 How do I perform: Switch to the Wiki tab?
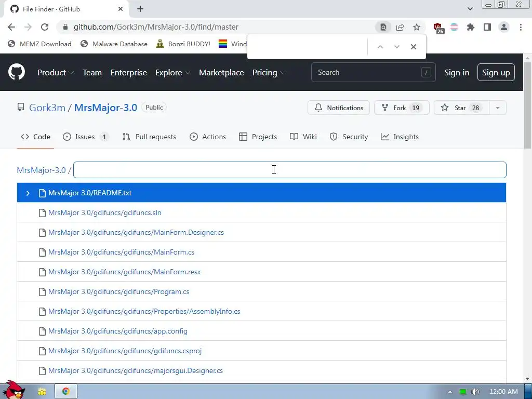click(x=303, y=137)
